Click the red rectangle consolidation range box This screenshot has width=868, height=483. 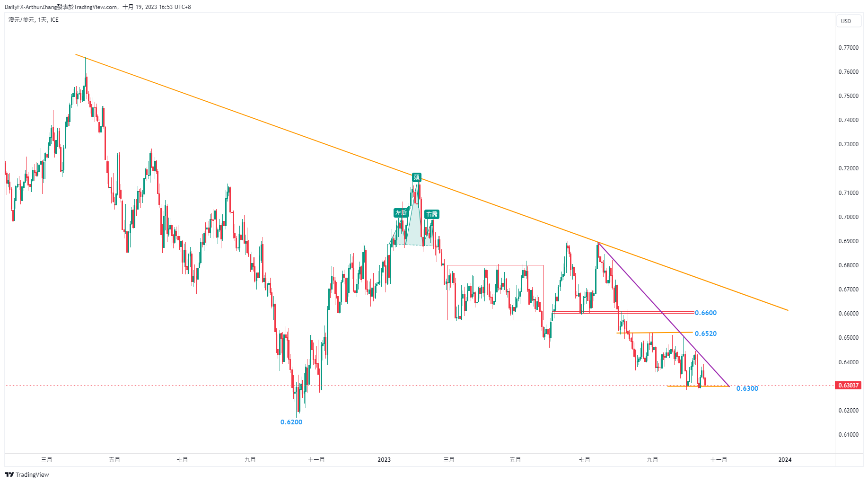pos(495,292)
